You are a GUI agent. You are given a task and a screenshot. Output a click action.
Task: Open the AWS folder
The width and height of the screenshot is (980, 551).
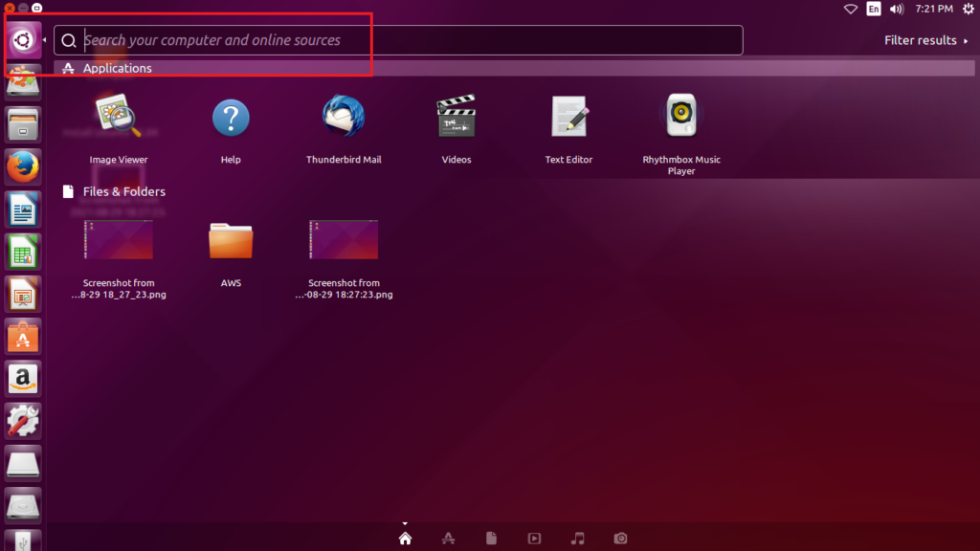click(x=231, y=241)
